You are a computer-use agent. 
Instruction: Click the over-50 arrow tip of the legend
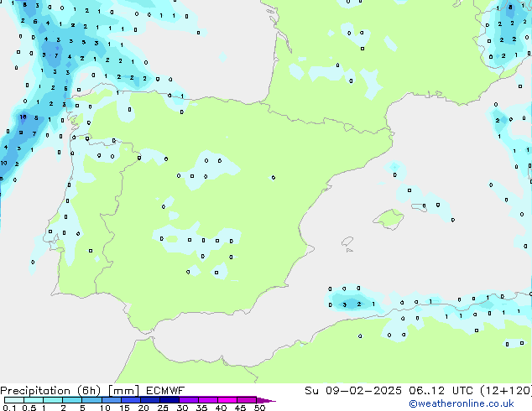266,400
